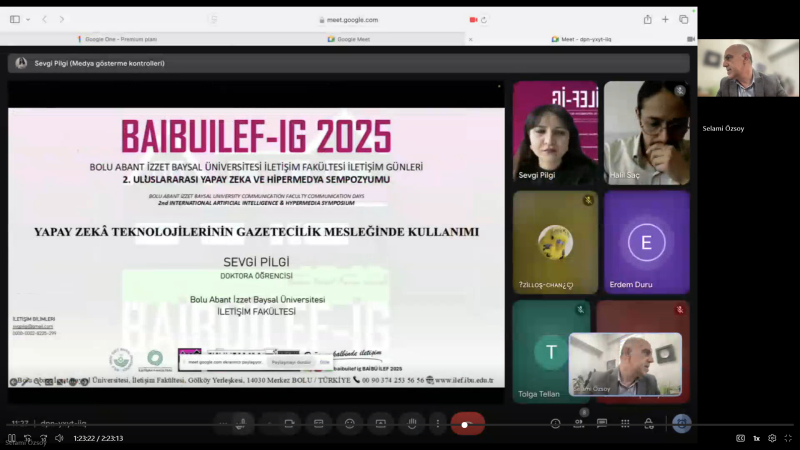Skip backward using the rewind icon
The width and height of the screenshot is (800, 450).
pyautogui.click(x=28, y=438)
